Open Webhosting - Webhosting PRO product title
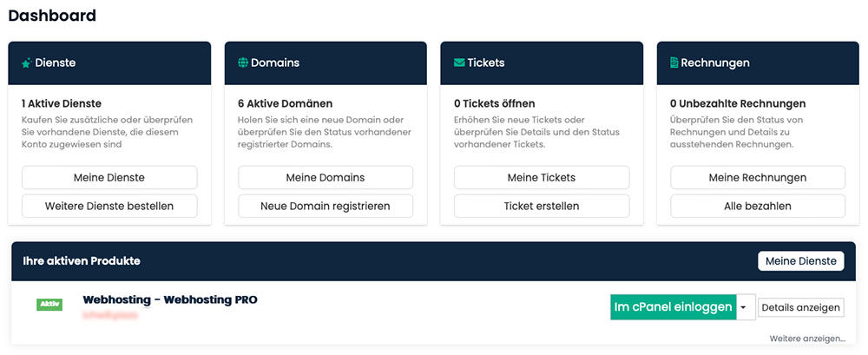The height and width of the screenshot is (355, 868). point(170,299)
